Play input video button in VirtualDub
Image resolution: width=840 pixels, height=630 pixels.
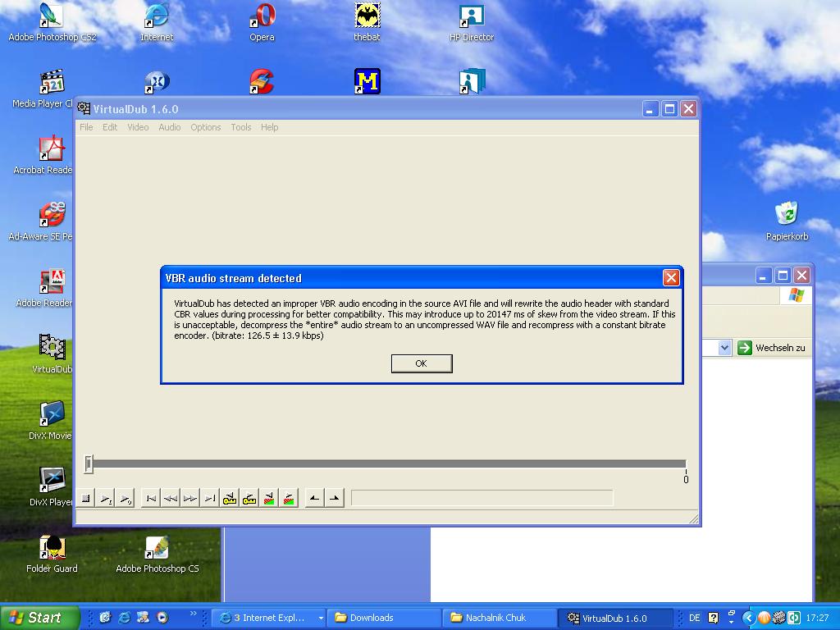coord(106,498)
